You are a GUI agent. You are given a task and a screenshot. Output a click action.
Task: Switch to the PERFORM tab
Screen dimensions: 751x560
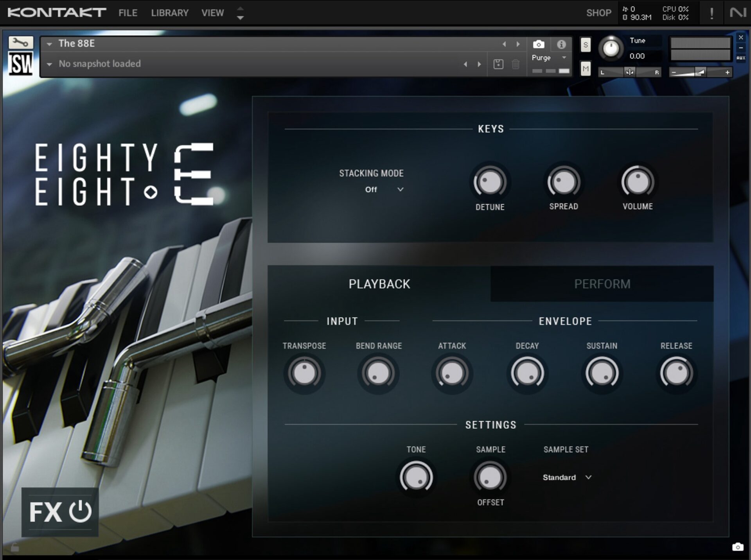602,284
